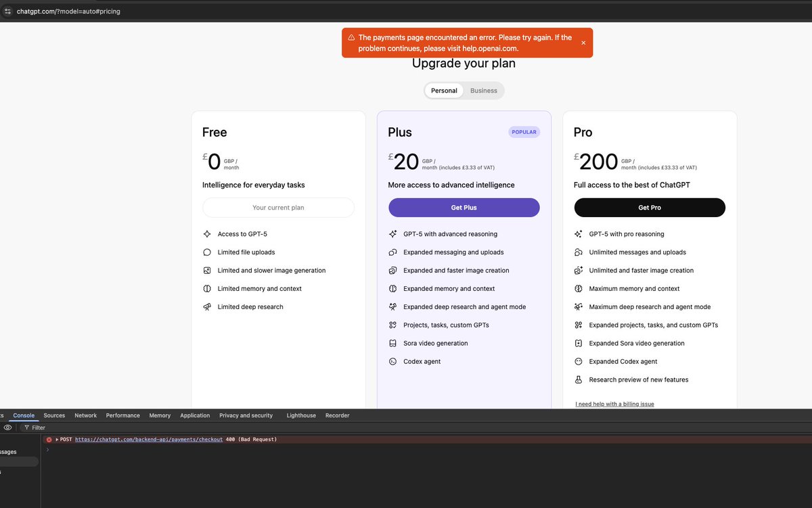The width and height of the screenshot is (812, 508).
Task: Click 400 (Bad Request) text in console
Action: click(x=251, y=440)
